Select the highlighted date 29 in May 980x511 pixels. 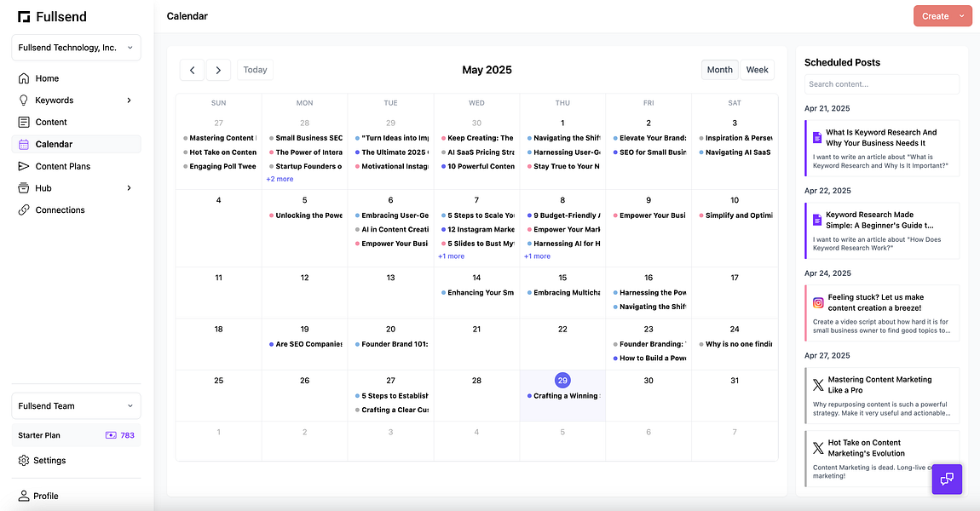pyautogui.click(x=562, y=381)
